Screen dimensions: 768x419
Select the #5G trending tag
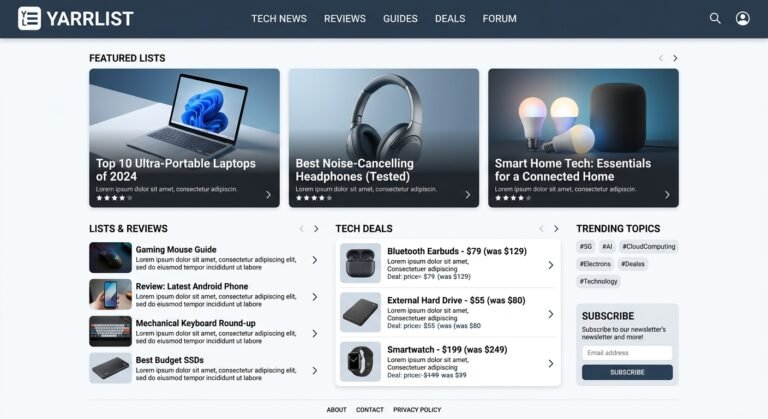point(586,246)
